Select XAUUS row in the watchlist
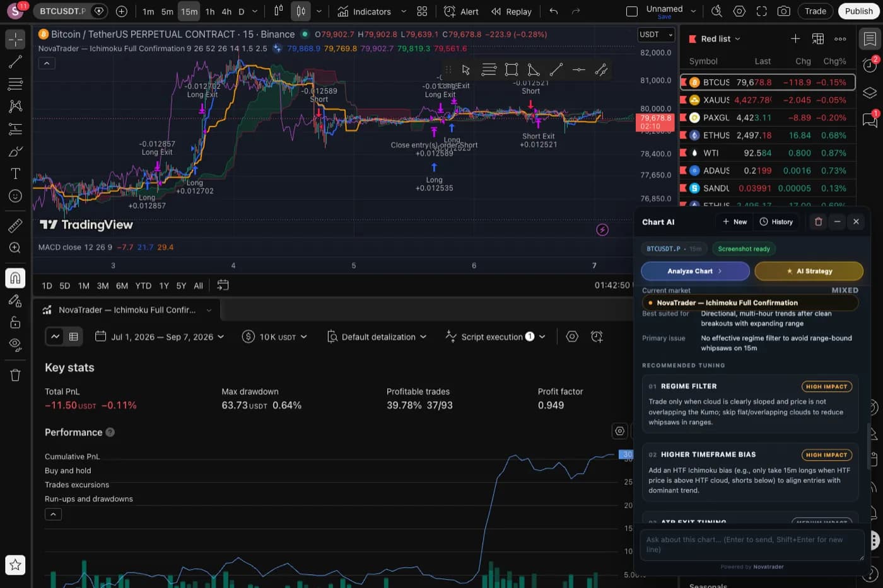Viewport: 883px width, 588px height. [768, 100]
